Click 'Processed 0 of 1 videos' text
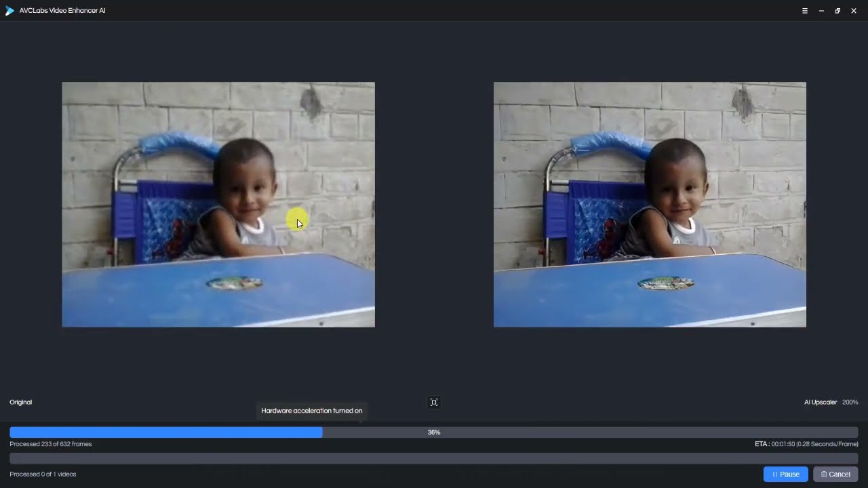Screen dimensions: 868x488 click(43, 474)
